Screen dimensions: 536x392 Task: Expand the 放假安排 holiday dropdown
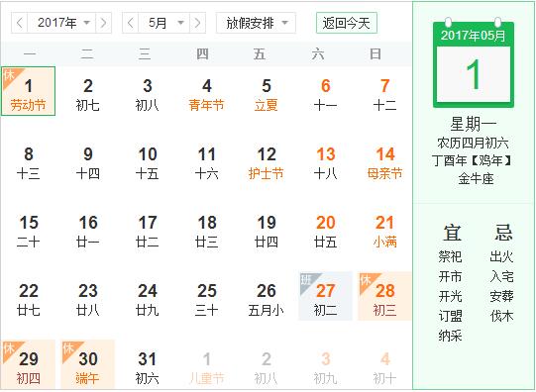256,23
